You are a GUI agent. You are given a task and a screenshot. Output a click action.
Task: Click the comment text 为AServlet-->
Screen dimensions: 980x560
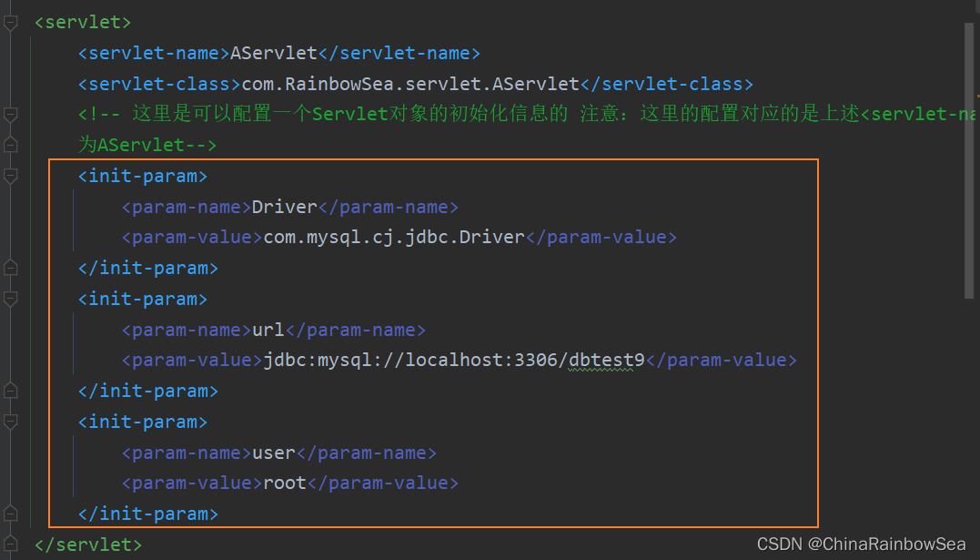pos(147,145)
